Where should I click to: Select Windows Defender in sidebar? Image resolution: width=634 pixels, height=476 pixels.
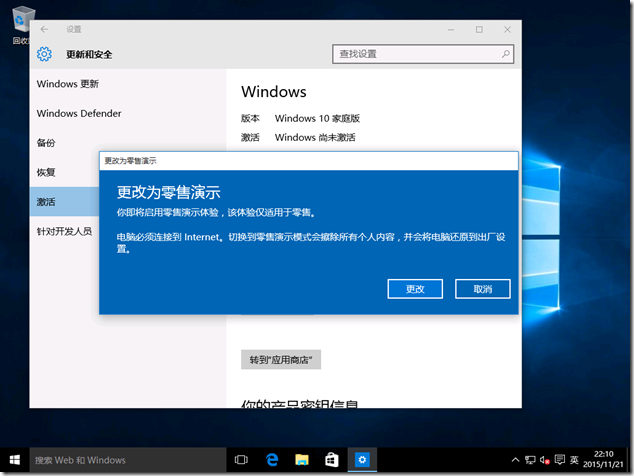(79, 114)
